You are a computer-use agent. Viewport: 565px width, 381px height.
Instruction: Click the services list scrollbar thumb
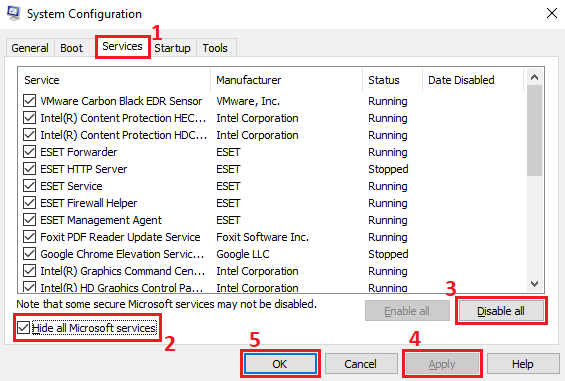coord(535,130)
